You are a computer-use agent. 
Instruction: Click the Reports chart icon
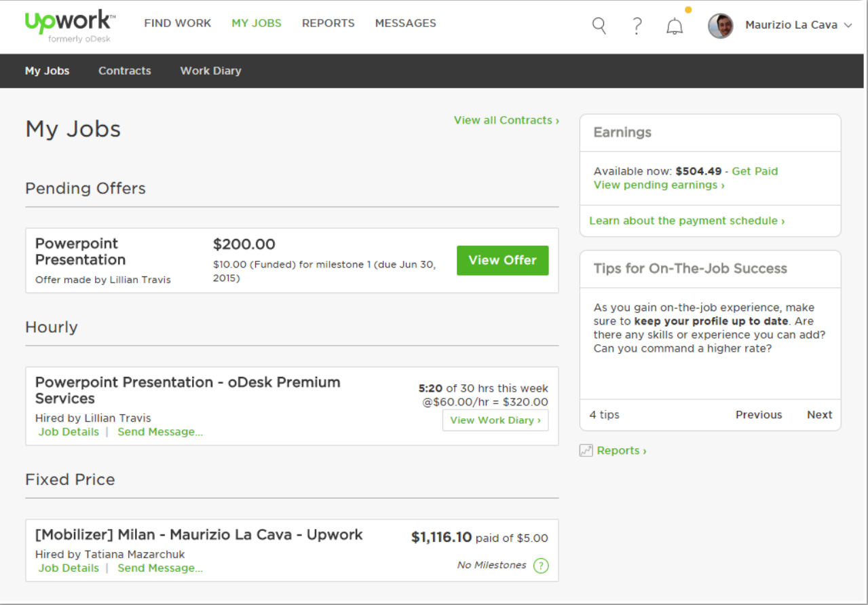point(586,450)
